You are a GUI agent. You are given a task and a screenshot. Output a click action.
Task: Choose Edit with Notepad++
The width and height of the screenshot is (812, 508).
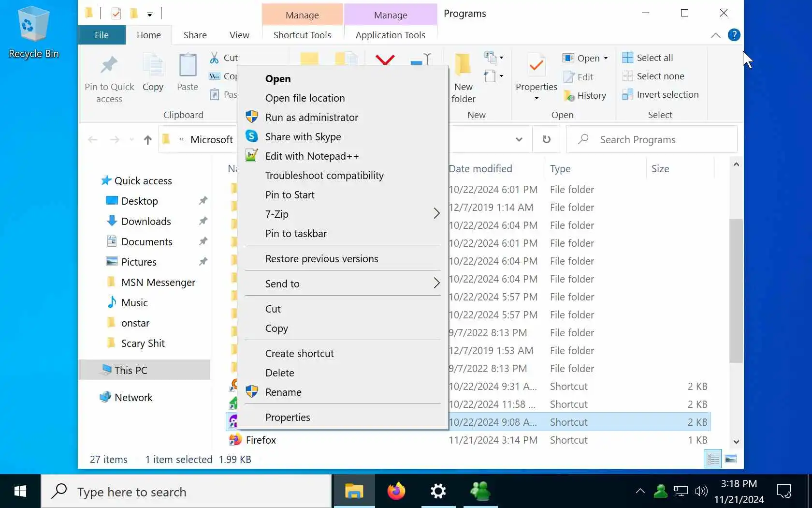(x=343, y=156)
